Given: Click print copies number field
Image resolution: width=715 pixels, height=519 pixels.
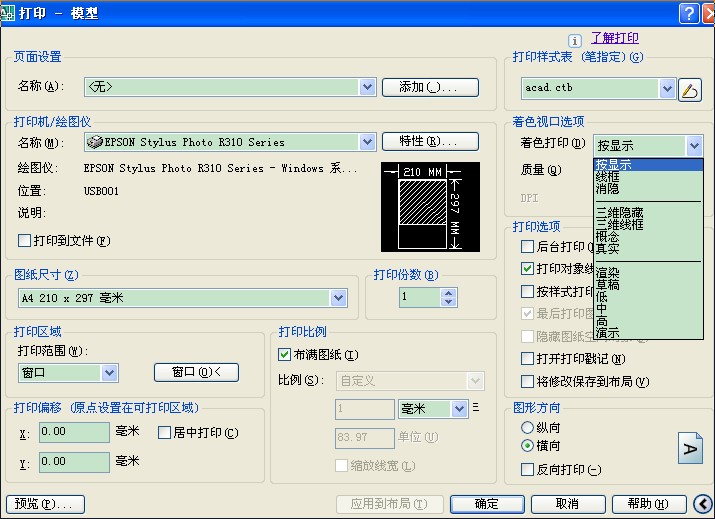Looking at the screenshot, I should (x=420, y=297).
